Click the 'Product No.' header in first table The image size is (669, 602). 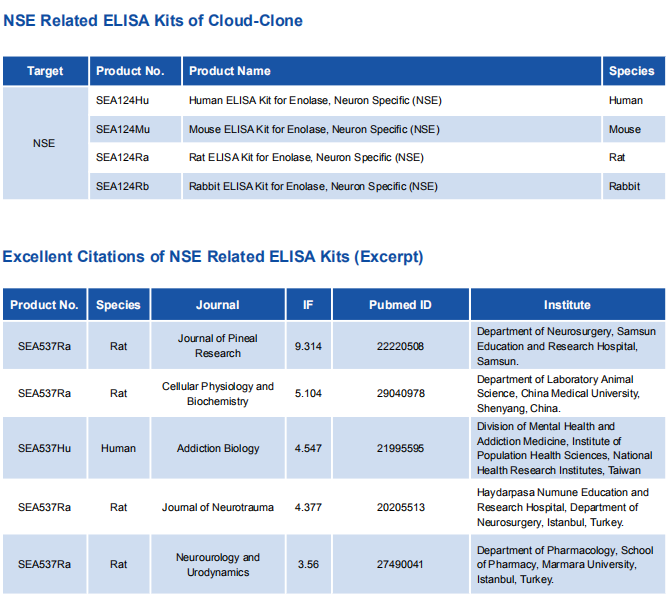coord(135,71)
